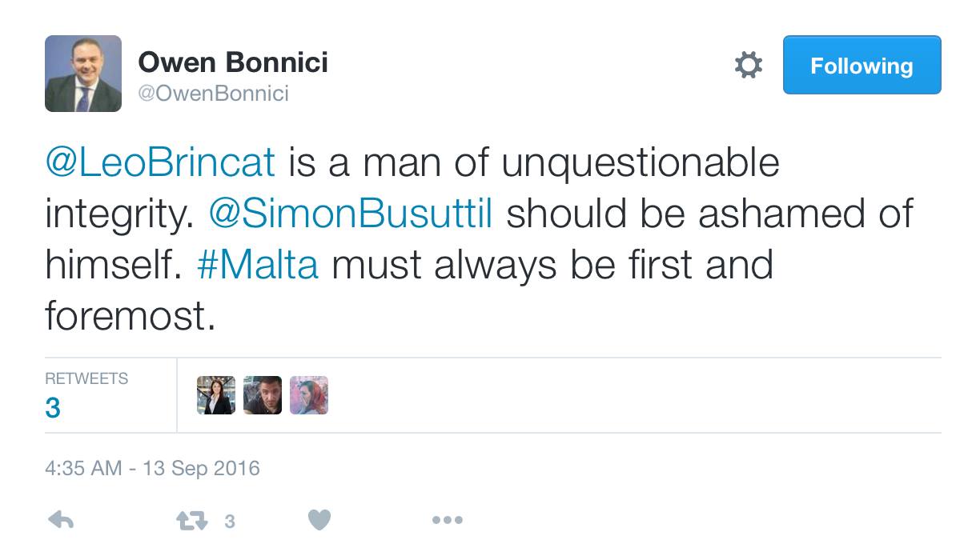Open third retweeter avatar with pink tones
Viewport: 972px width, 560px height.
pos(309,395)
